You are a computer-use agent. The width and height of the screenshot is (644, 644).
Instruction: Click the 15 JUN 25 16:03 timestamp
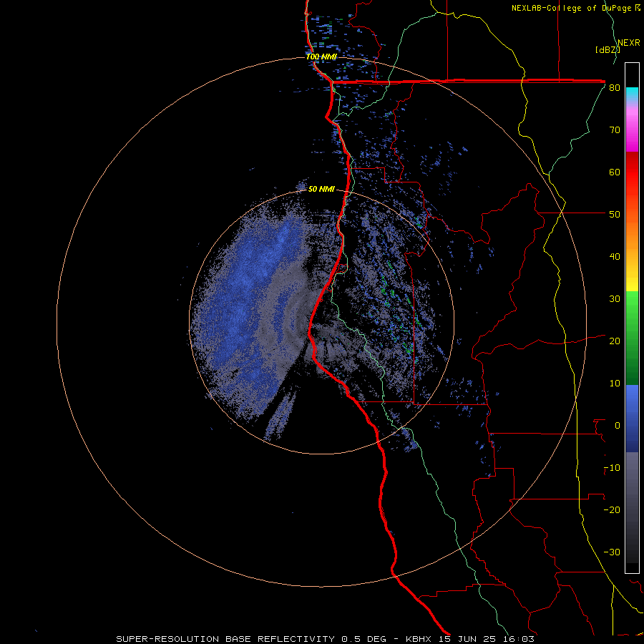click(486, 639)
